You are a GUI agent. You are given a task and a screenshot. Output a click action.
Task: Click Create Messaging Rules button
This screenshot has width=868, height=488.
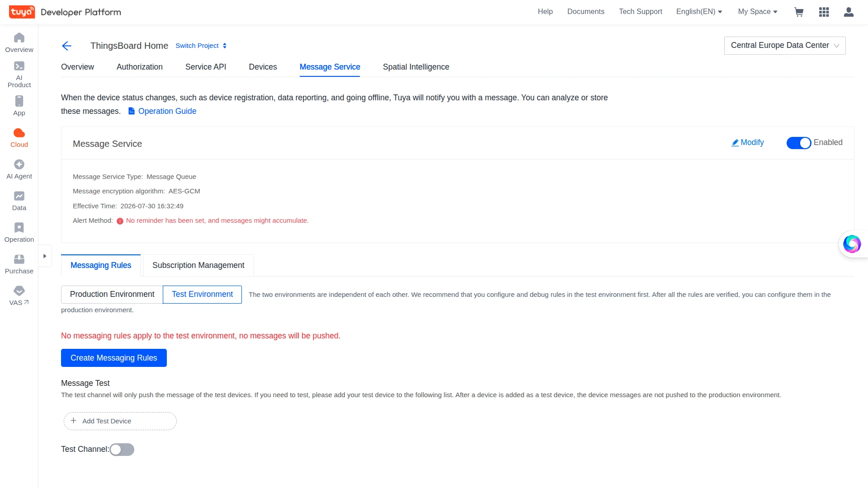point(114,358)
